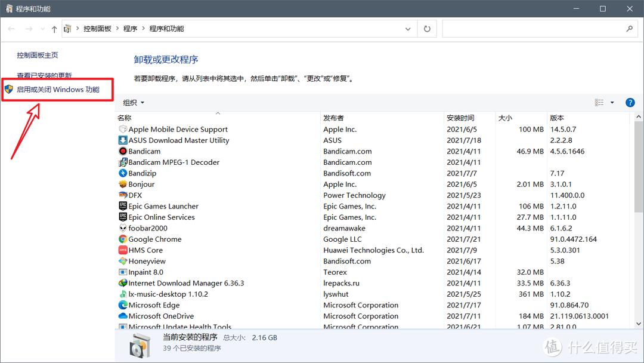Click the up-arrow navigation icon
Image resolution: width=644 pixels, height=363 pixels.
(54, 28)
